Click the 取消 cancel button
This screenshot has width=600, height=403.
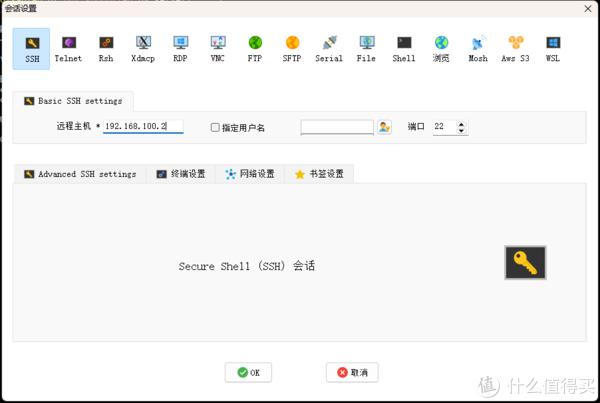point(352,372)
